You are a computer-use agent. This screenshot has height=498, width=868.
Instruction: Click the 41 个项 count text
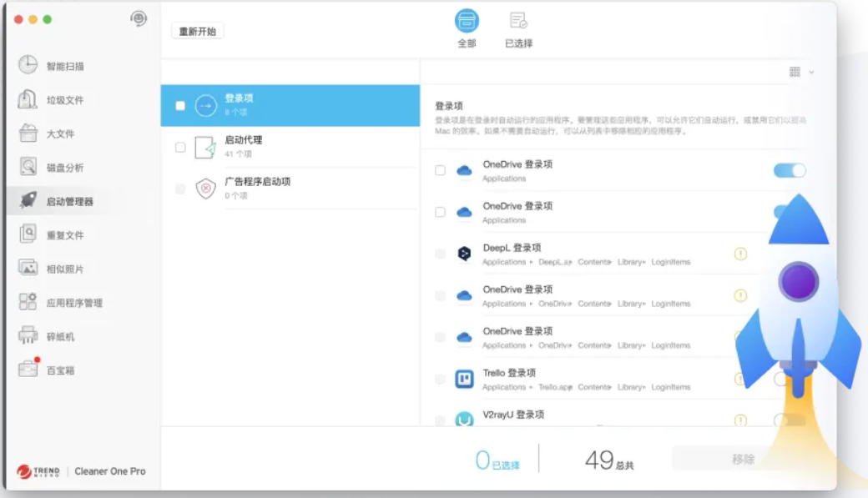238,153
